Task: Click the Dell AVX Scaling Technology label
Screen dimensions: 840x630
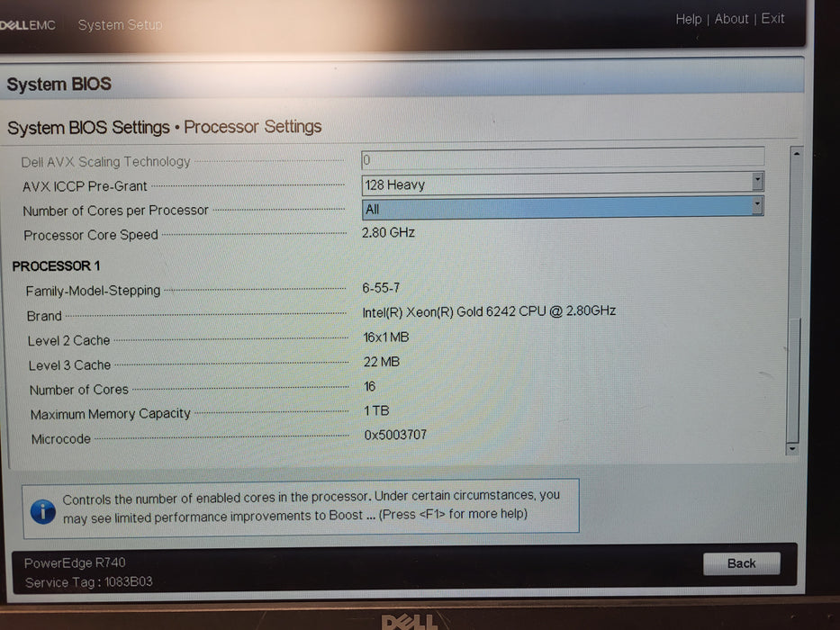Action: (x=105, y=161)
